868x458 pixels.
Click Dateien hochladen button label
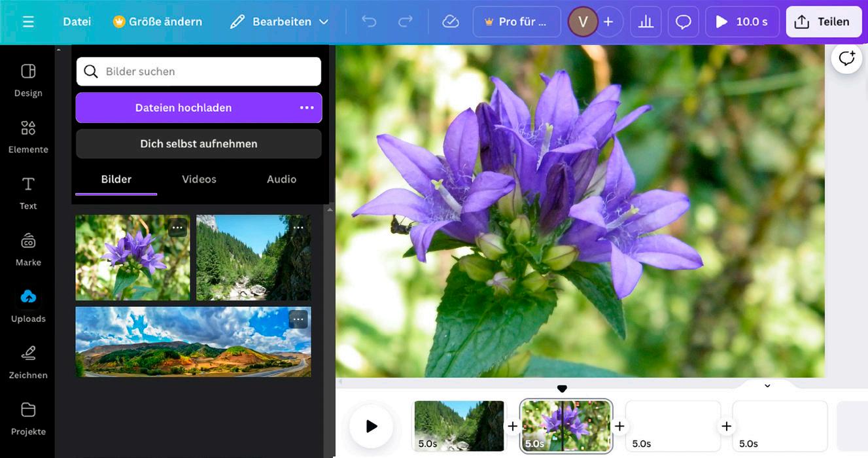183,107
